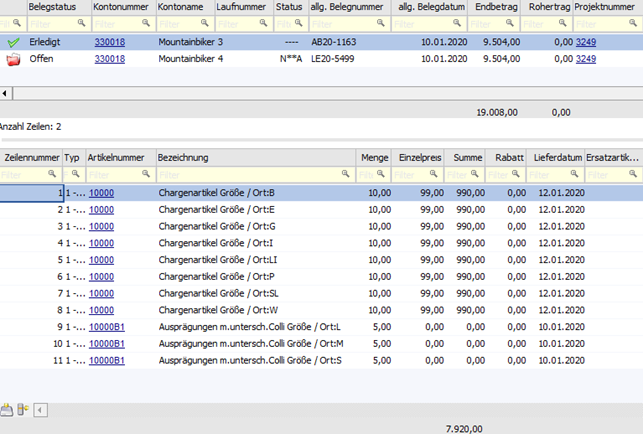Open project link 3249 in the Offen row

pos(584,60)
